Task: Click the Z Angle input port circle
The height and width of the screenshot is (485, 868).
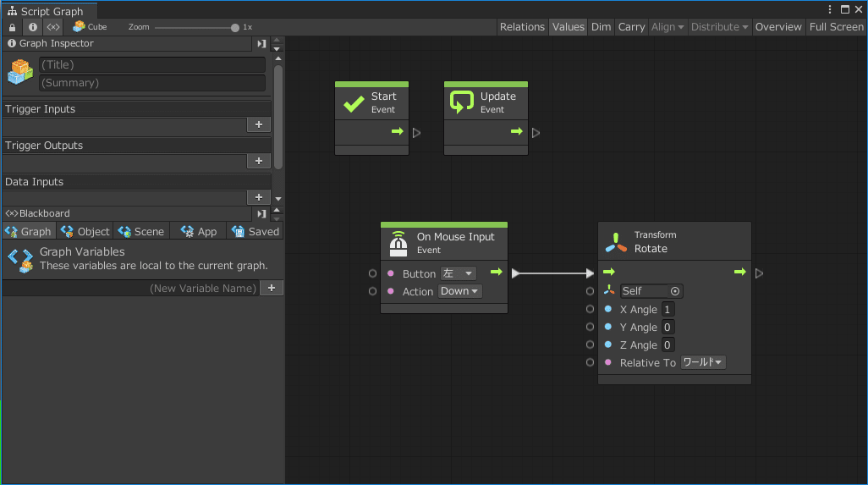Action: (591, 344)
